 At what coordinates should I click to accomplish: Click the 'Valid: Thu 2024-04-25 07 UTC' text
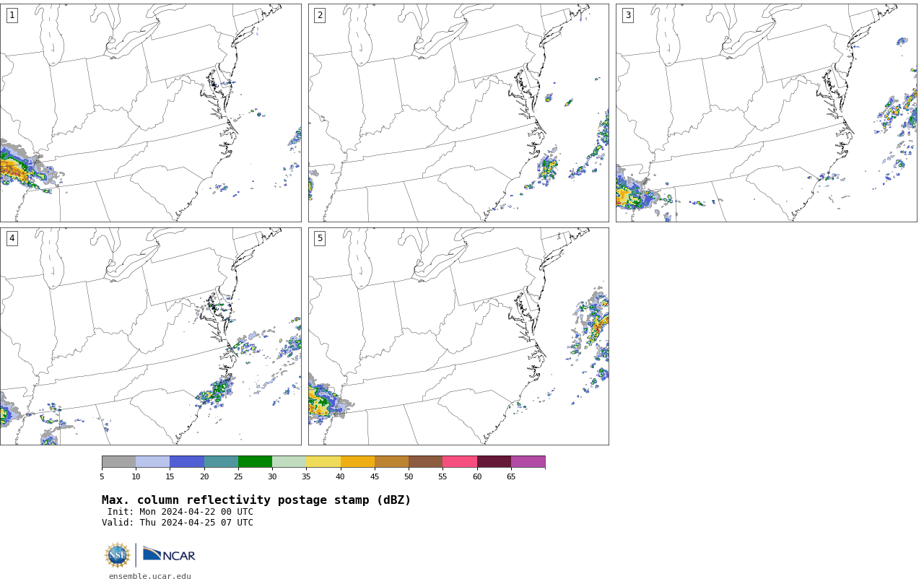click(x=178, y=523)
